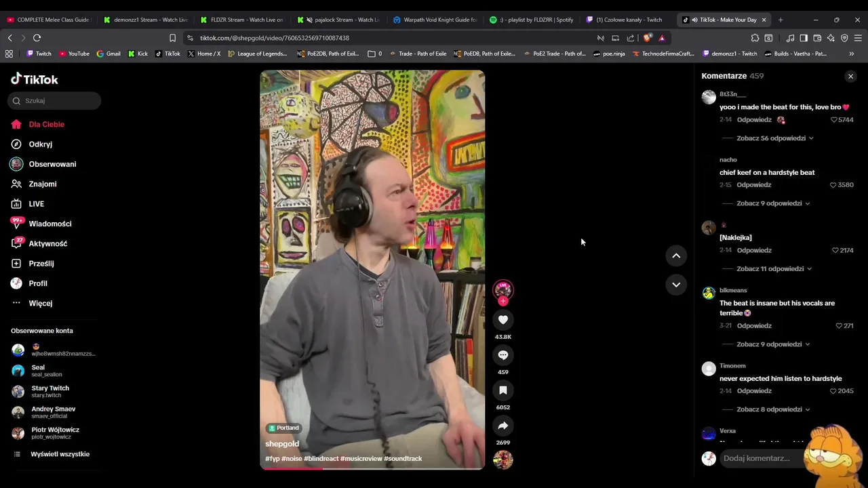Like nacho's comment with 3580 likes
The width and height of the screenshot is (868, 488).
[834, 185]
